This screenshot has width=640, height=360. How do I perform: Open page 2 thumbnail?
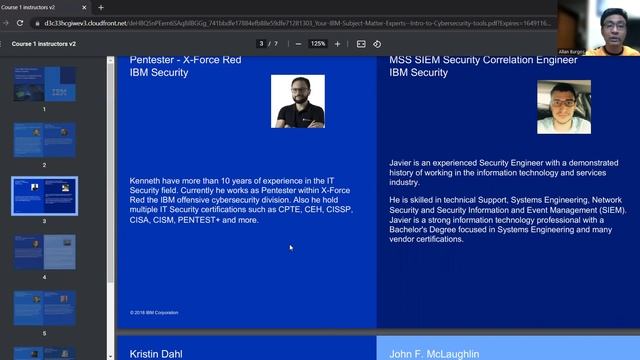tap(44, 140)
